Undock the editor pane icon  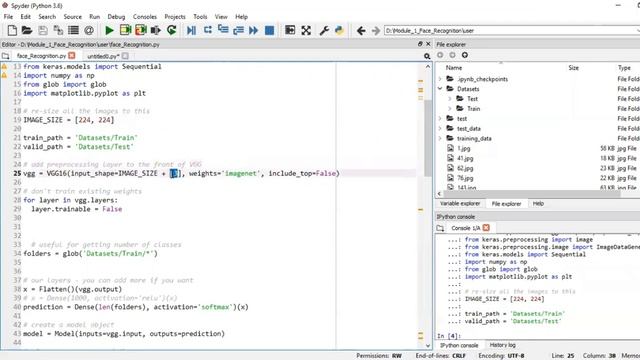420,44
